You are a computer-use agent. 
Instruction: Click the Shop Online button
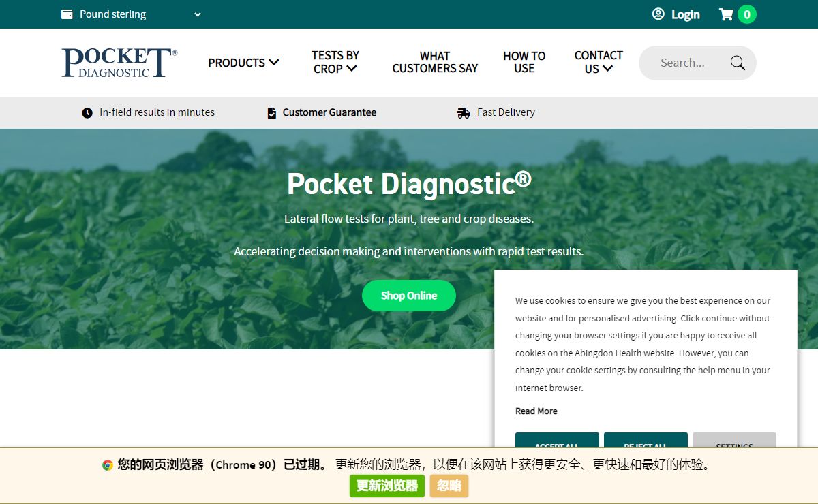(409, 296)
